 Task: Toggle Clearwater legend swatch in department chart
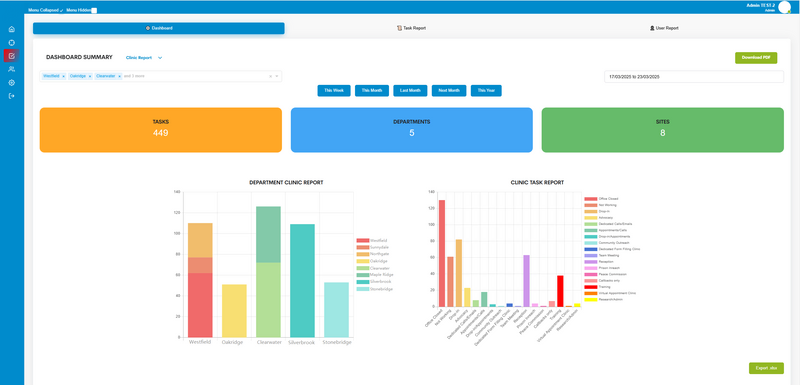pos(362,268)
